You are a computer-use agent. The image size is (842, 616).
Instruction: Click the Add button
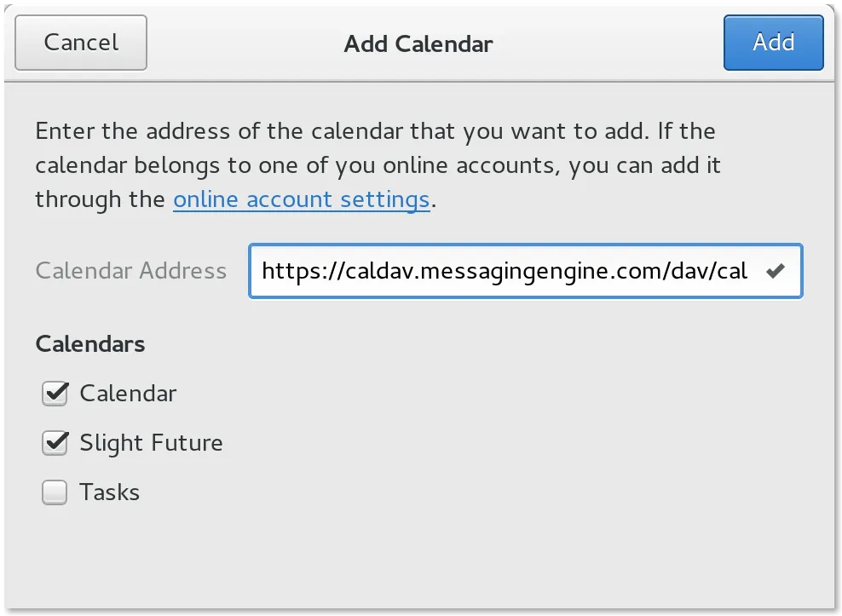pyautogui.click(x=773, y=43)
